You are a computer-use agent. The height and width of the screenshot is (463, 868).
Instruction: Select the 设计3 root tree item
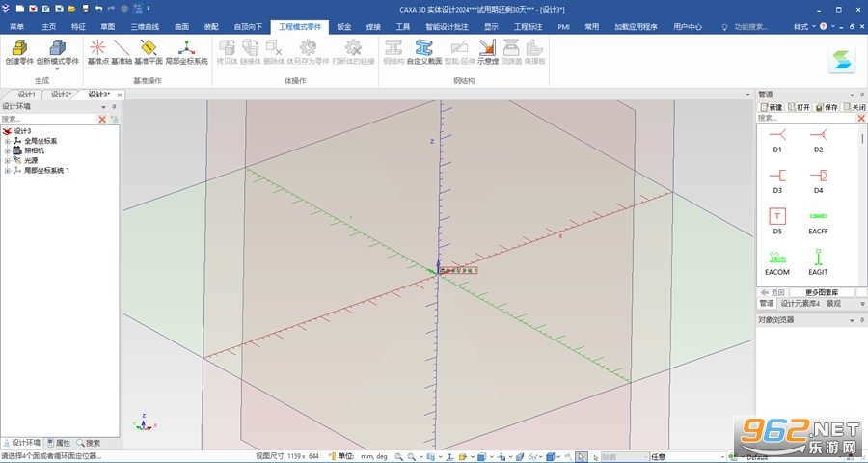(23, 131)
